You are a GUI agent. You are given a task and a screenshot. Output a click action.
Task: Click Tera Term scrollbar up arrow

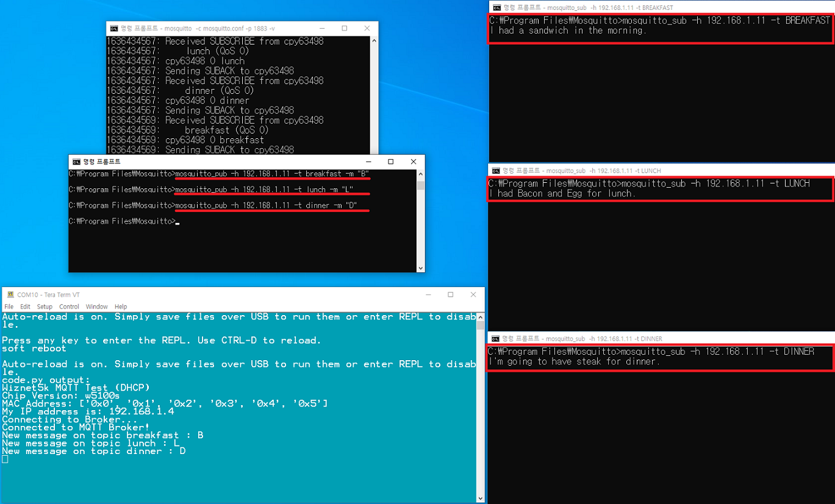tap(480, 318)
